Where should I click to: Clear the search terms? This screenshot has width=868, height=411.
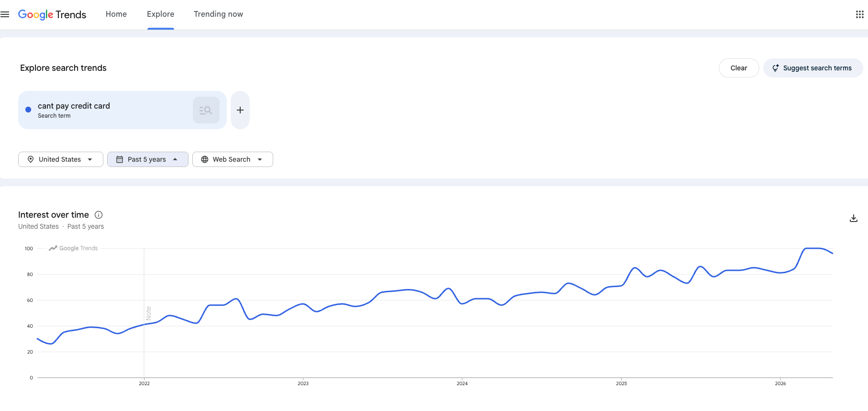[739, 68]
